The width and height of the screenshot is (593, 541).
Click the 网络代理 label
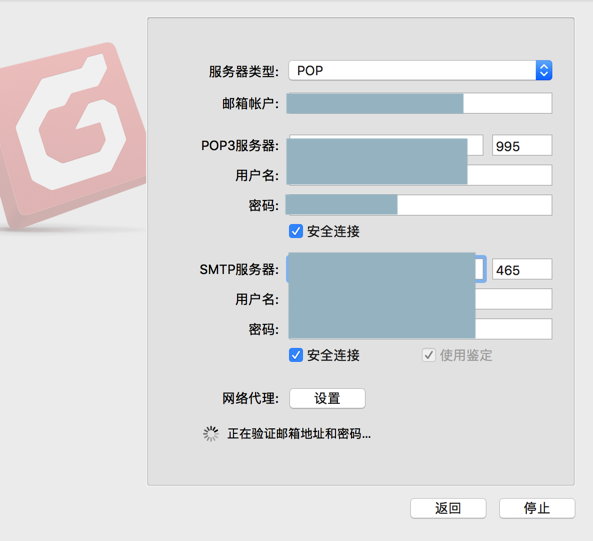click(250, 398)
